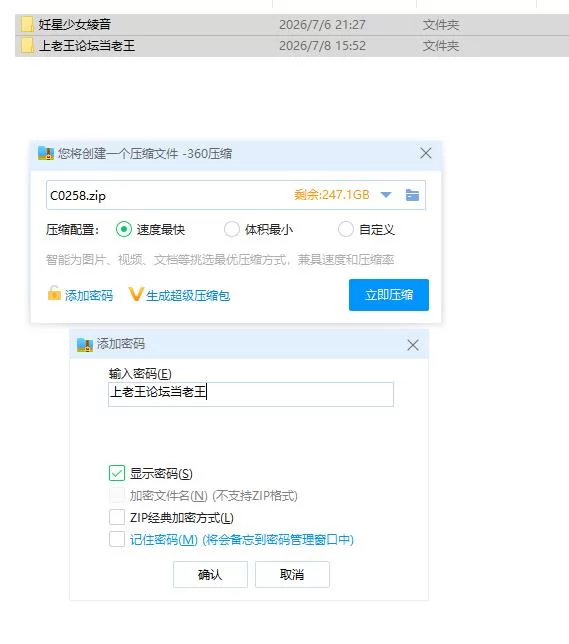The width and height of the screenshot is (569, 644).
Task: Confirm password with 确认 button
Action: point(210,574)
